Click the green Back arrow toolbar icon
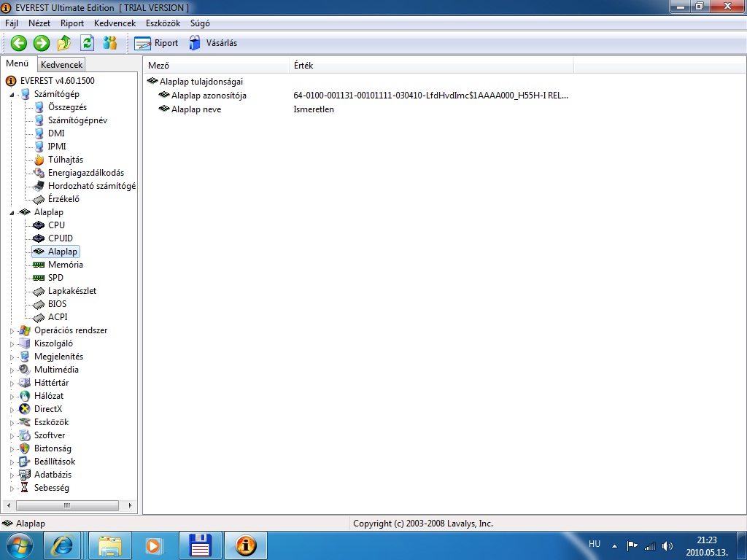 pyautogui.click(x=18, y=43)
